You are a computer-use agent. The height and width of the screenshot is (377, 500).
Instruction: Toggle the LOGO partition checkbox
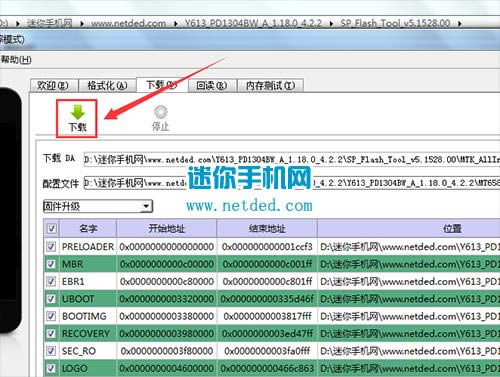point(51,368)
